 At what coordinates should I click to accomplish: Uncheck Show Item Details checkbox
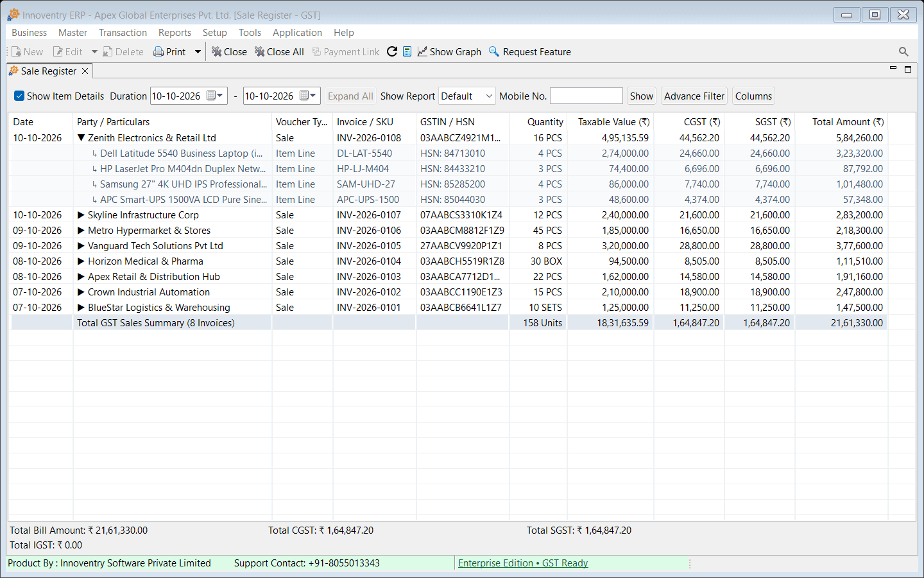[x=19, y=96]
